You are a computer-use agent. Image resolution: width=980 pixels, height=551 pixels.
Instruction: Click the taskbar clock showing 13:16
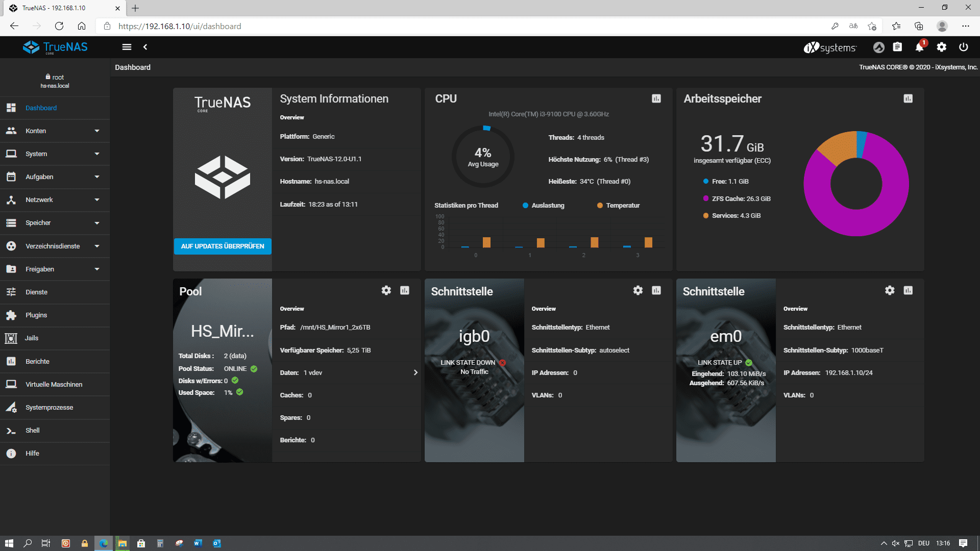(x=943, y=543)
